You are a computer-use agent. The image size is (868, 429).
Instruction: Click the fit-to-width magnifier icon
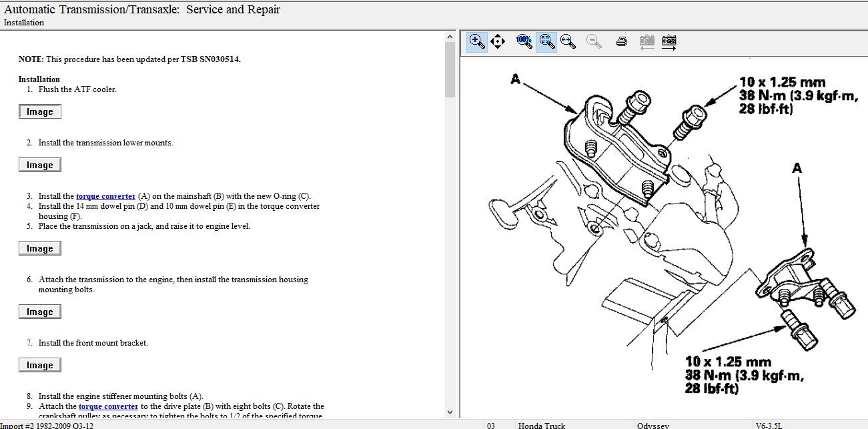(568, 41)
